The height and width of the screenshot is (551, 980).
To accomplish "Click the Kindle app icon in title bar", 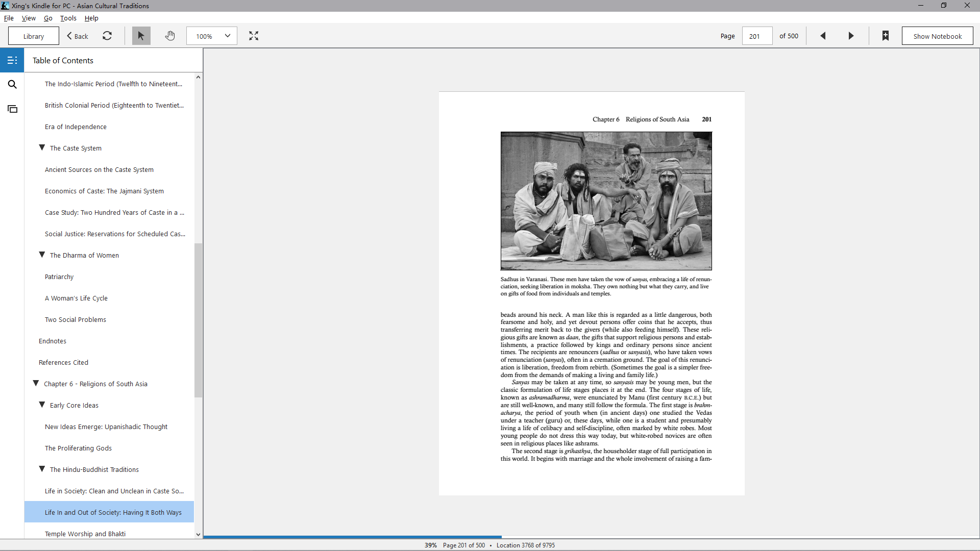I will [x=5, y=6].
